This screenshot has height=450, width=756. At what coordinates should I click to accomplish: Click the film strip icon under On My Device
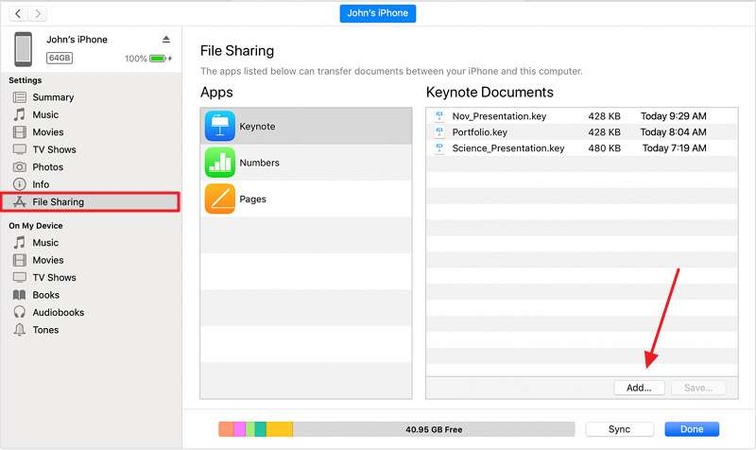coord(19,260)
